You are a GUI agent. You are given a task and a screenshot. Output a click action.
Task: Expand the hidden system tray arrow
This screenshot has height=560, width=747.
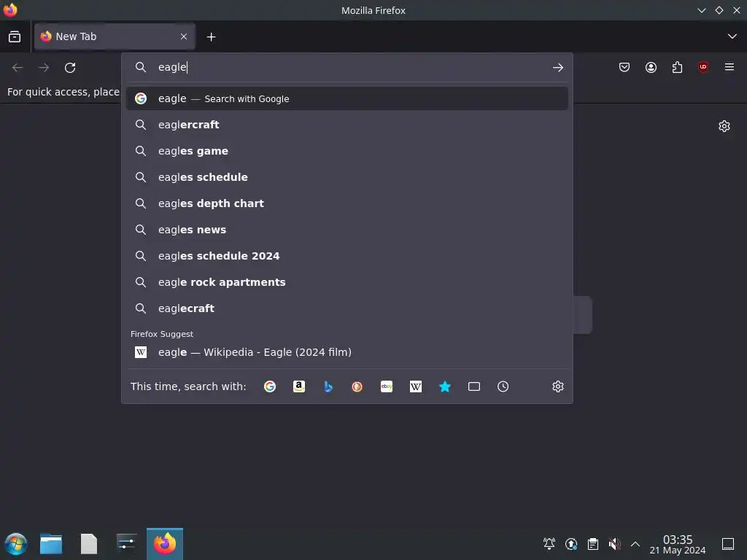tap(635, 543)
